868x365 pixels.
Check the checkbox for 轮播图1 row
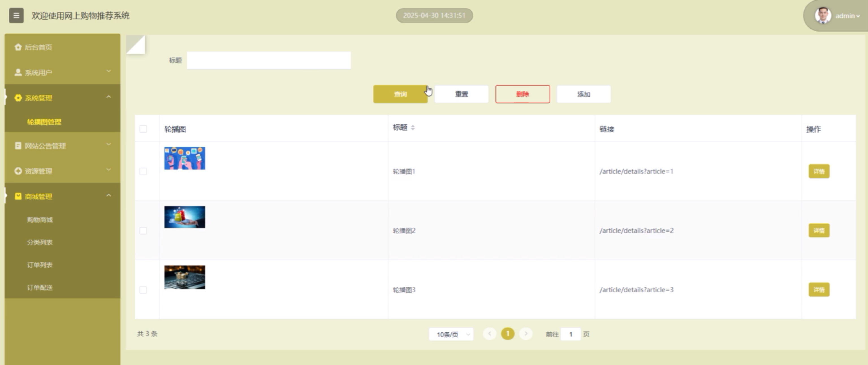coord(143,171)
